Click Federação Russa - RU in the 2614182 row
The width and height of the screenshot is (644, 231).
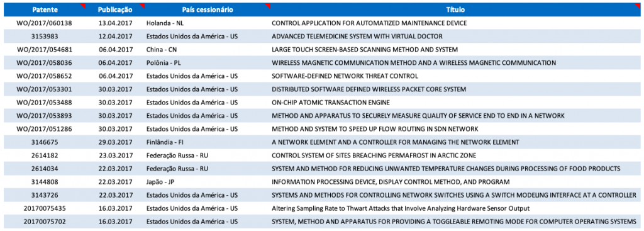(x=178, y=155)
